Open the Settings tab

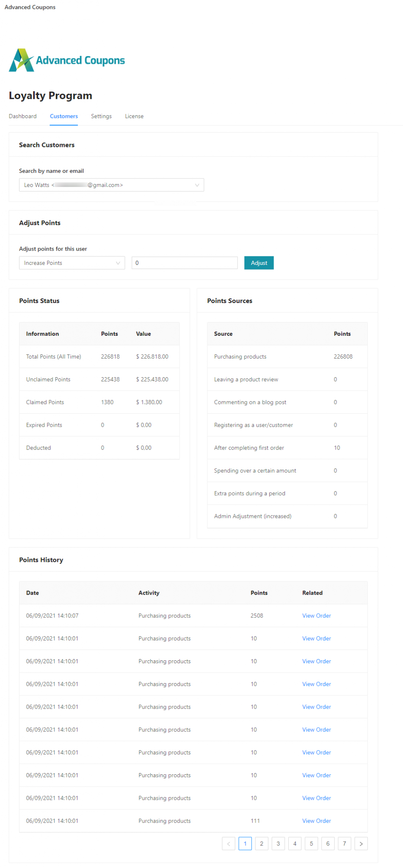click(x=101, y=116)
